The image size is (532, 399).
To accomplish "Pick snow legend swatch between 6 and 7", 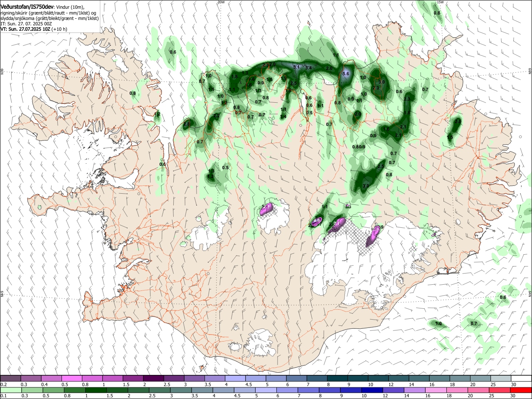I will pyautogui.click(x=297, y=379).
